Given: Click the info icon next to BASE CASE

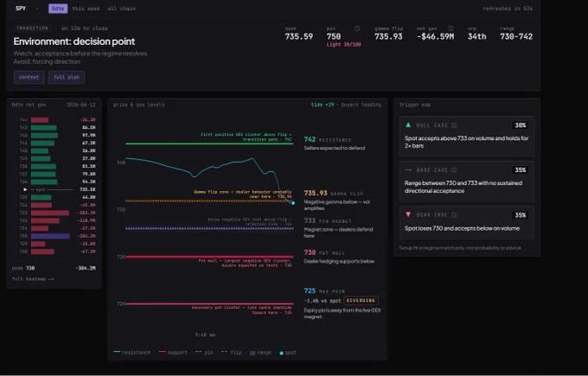Looking at the screenshot, I should coord(454,169).
